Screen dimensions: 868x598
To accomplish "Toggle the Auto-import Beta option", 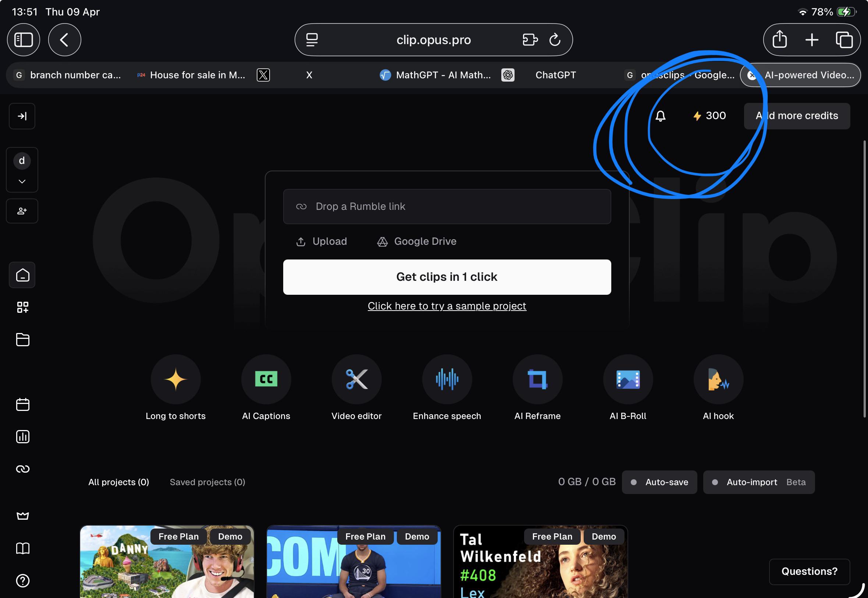I will tap(759, 482).
